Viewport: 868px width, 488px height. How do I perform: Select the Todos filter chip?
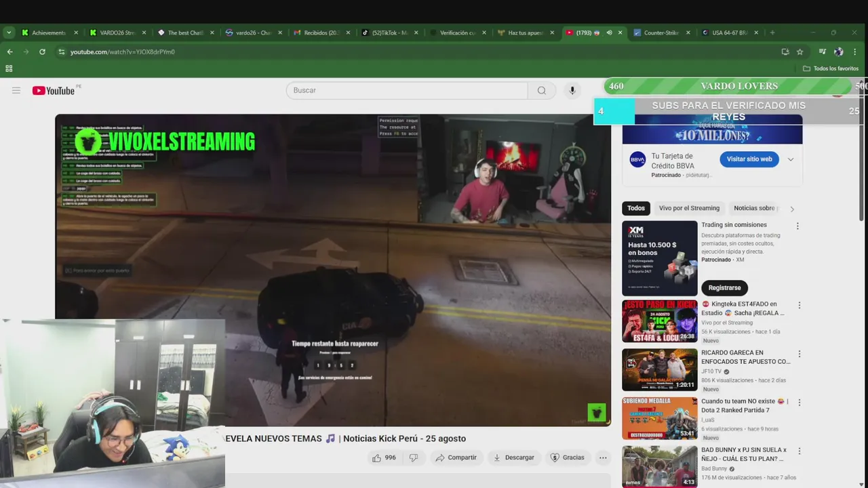pyautogui.click(x=636, y=208)
